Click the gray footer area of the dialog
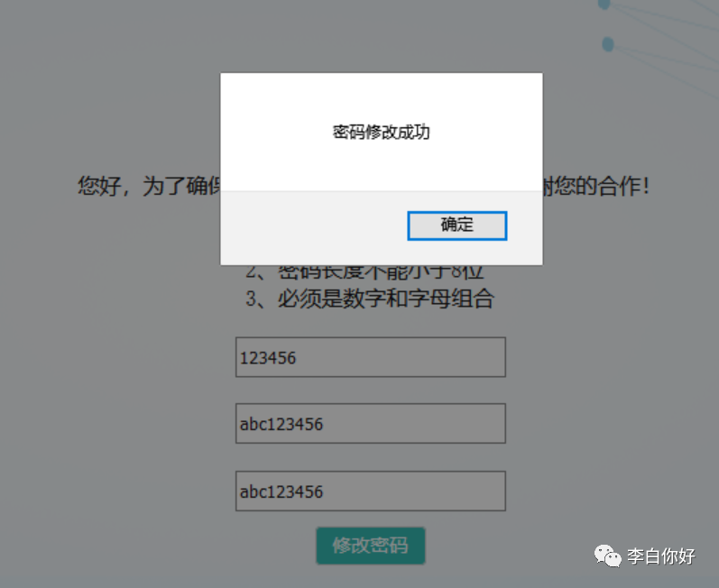719x588 pixels. (x=312, y=228)
